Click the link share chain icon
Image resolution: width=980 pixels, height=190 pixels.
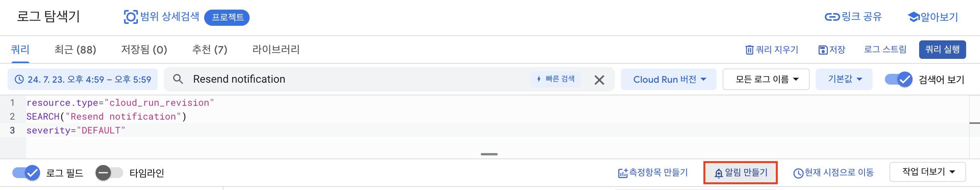pyautogui.click(x=832, y=17)
